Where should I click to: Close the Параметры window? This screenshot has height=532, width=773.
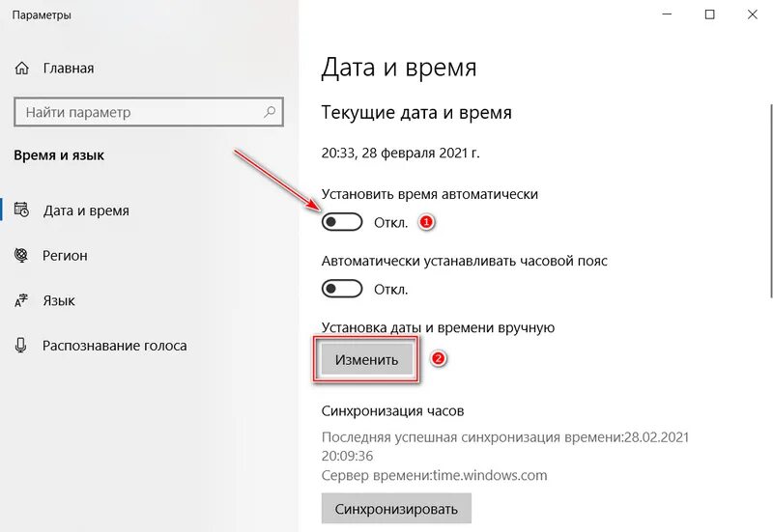[x=753, y=14]
